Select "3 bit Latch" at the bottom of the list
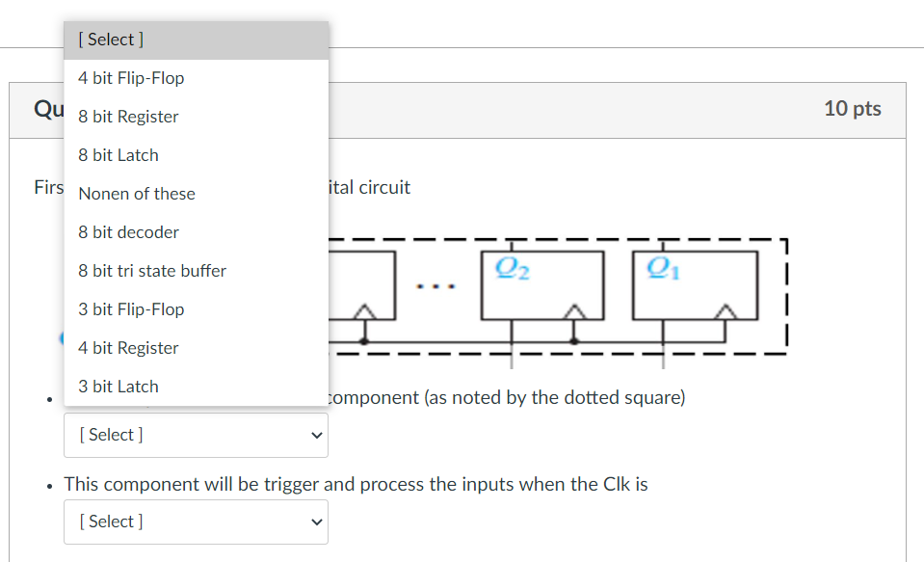The height and width of the screenshot is (562, 924). tap(118, 387)
